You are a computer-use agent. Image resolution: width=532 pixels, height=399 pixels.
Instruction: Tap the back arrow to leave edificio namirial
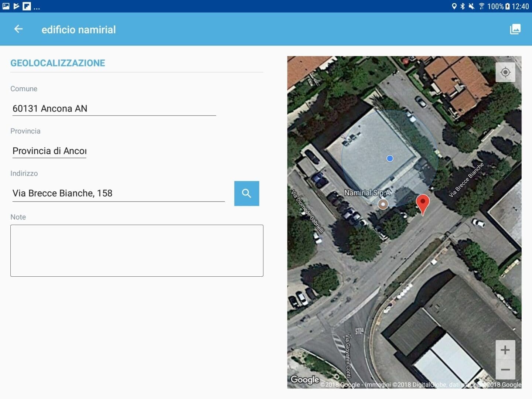(18, 29)
